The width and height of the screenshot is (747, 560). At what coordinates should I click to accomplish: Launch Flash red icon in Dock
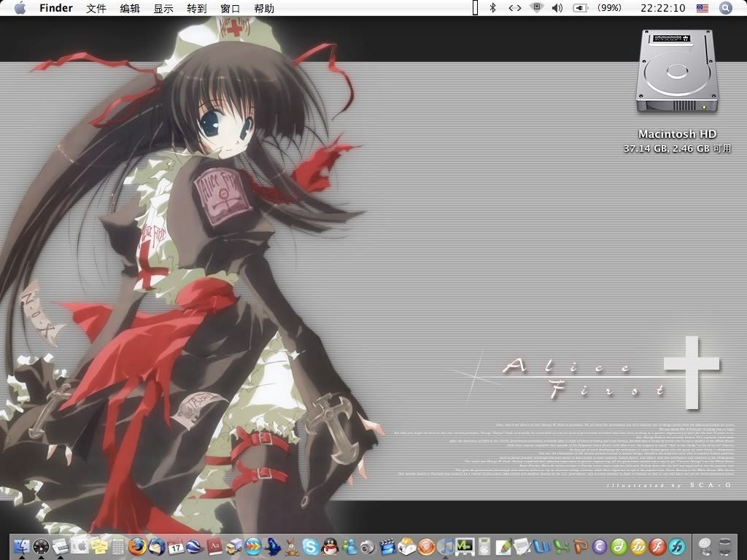click(x=657, y=546)
